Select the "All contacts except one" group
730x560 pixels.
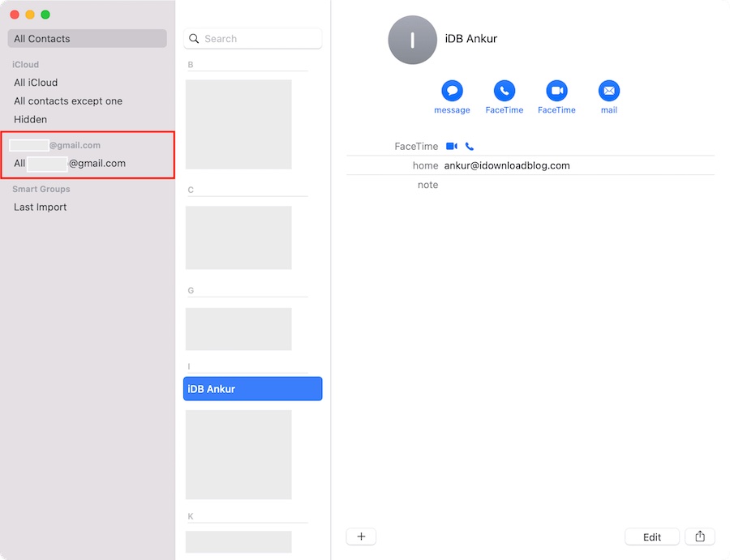[68, 101]
